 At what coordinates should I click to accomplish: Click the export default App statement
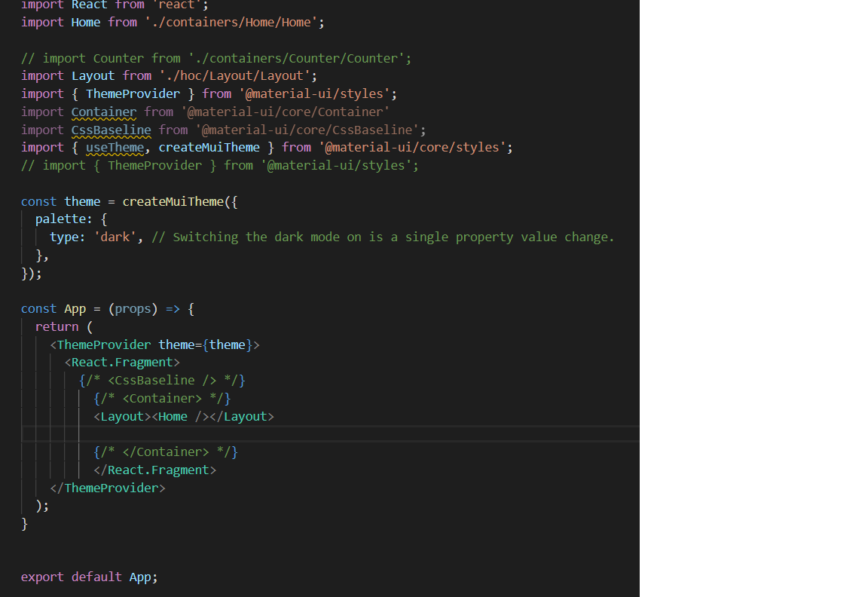click(x=88, y=577)
